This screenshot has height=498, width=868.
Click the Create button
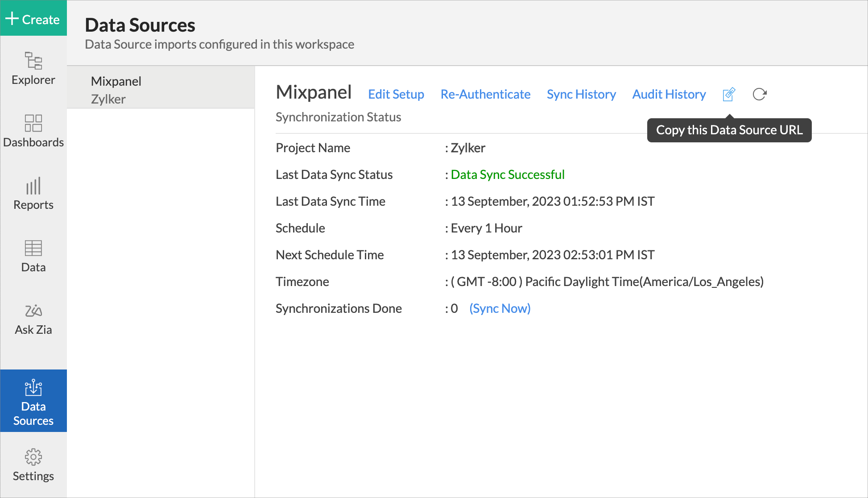33,18
